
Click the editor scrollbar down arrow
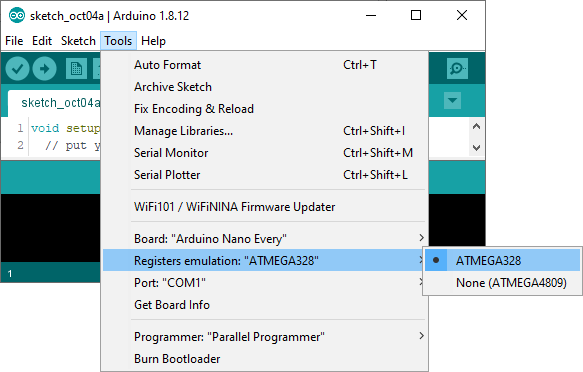tap(476, 148)
